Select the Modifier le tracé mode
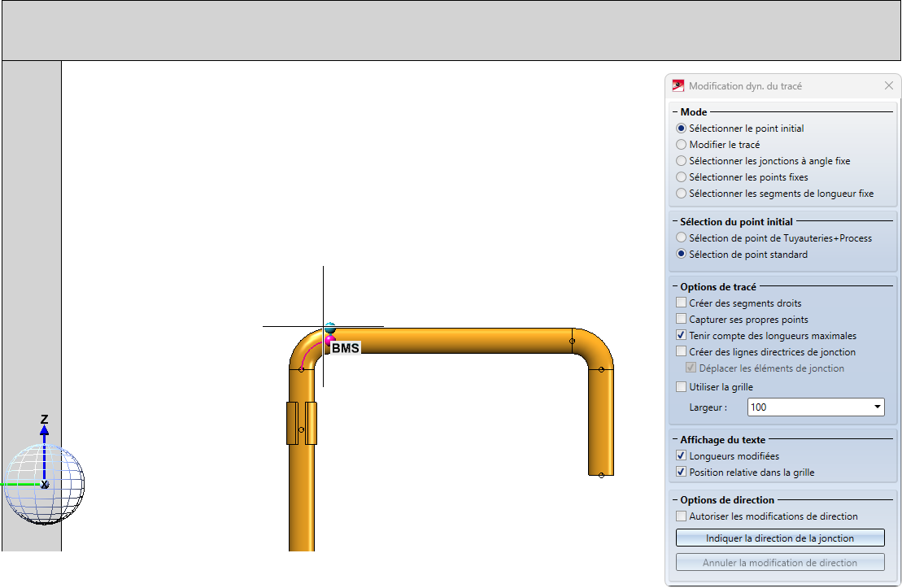The image size is (902, 588). [682, 145]
